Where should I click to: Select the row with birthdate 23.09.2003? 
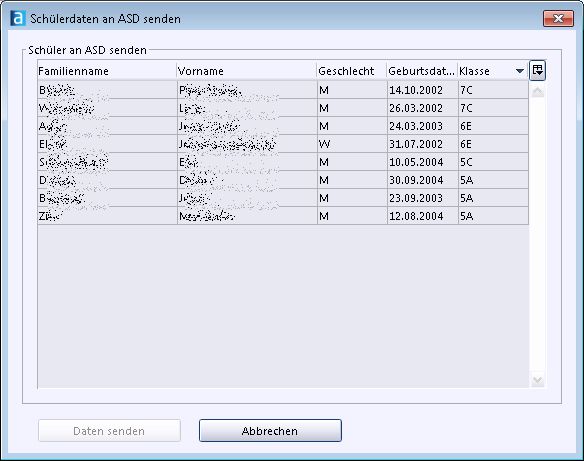283,198
